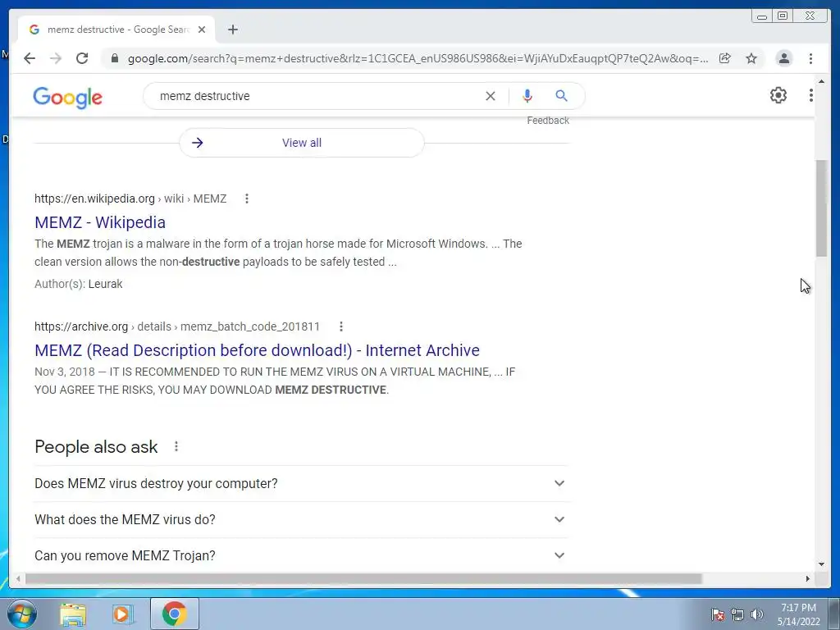Go back to the previous page
Screen dimensions: 840x630
[x=30, y=58]
